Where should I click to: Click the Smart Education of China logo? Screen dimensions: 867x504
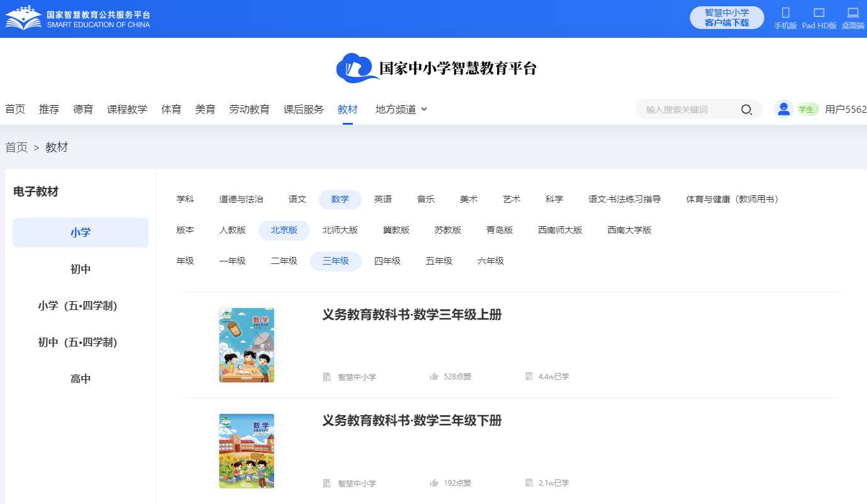[78, 18]
